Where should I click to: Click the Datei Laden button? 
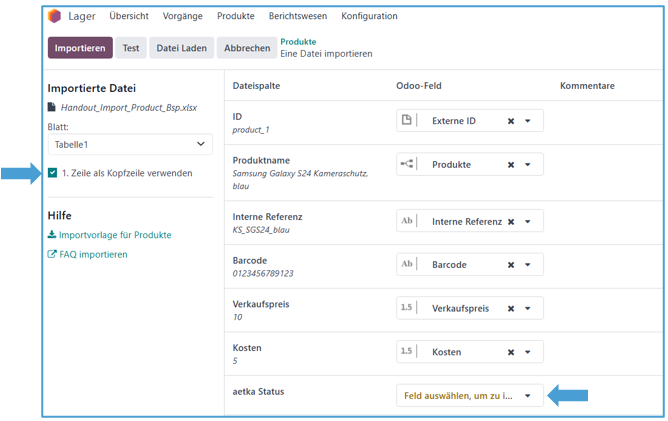181,48
